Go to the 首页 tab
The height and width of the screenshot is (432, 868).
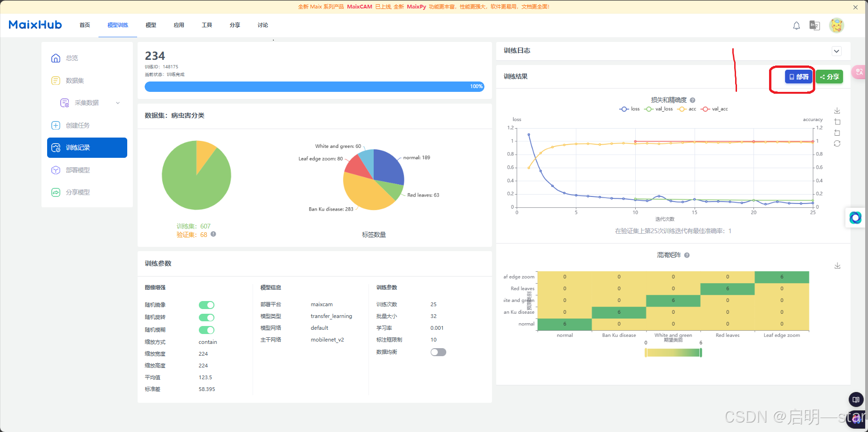[x=85, y=25]
